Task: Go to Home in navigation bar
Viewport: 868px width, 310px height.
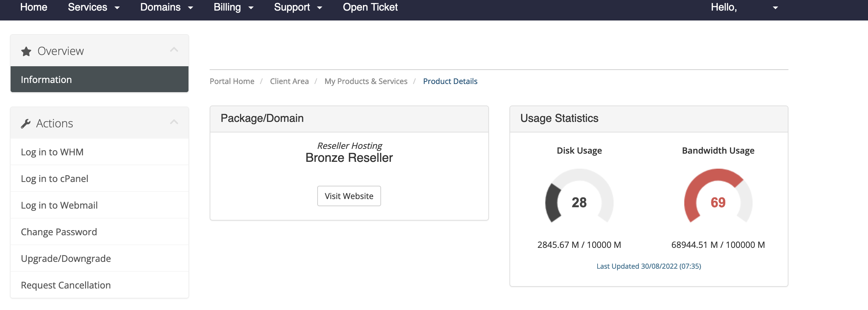Action: pyautogui.click(x=33, y=7)
